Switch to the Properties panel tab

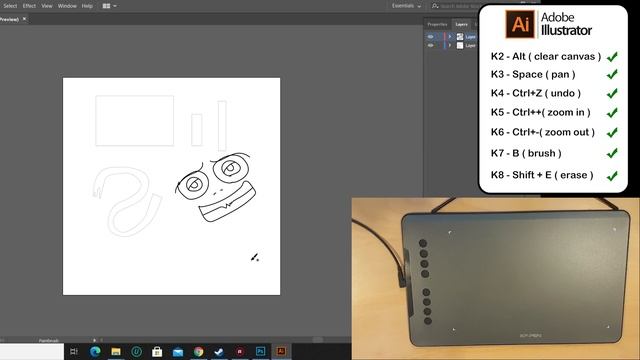coord(437,24)
